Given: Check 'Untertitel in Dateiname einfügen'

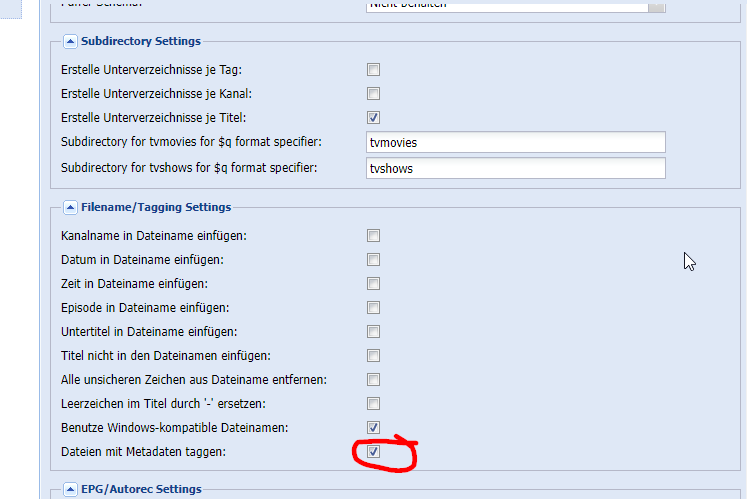Looking at the screenshot, I should pos(374,331).
